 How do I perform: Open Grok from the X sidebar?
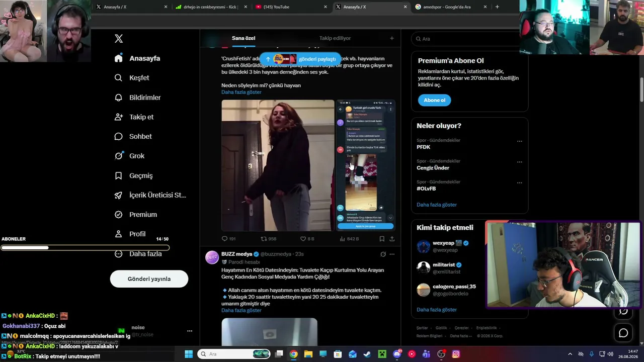[129, 156]
